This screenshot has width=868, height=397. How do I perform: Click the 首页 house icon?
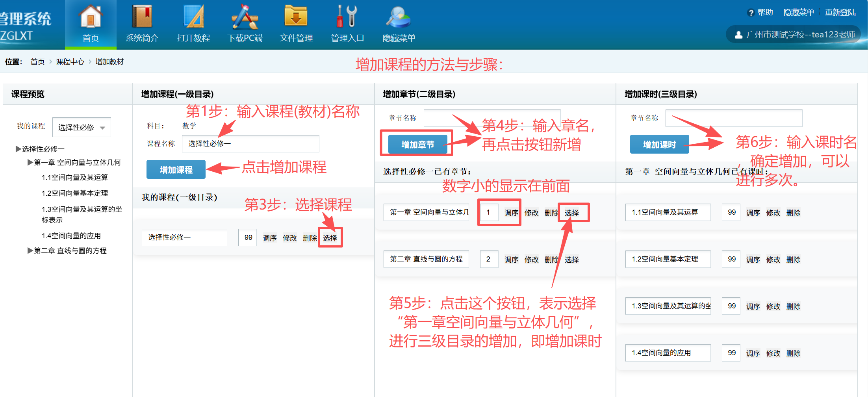[91, 17]
